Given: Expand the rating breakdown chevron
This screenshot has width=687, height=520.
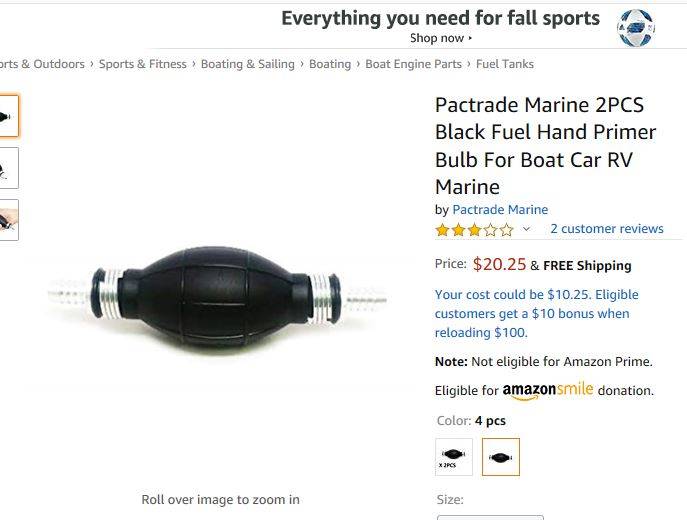Looking at the screenshot, I should coord(527,229).
